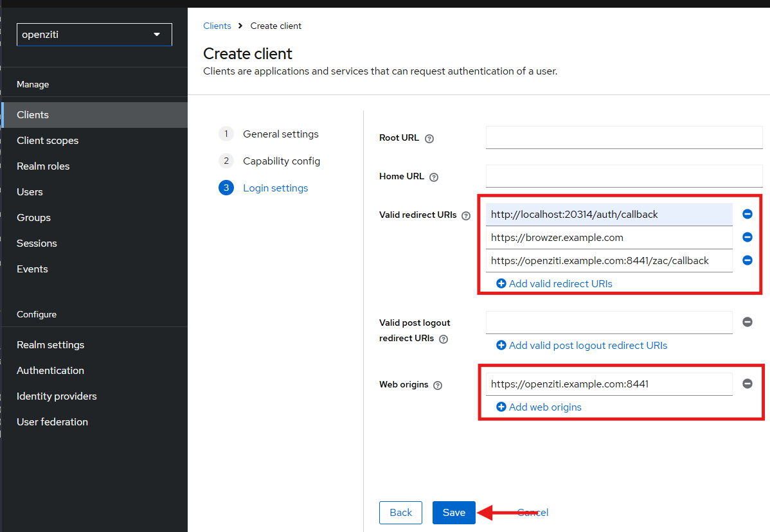Remove the localhost callback redirect URI
This screenshot has height=532, width=770.
click(x=747, y=214)
